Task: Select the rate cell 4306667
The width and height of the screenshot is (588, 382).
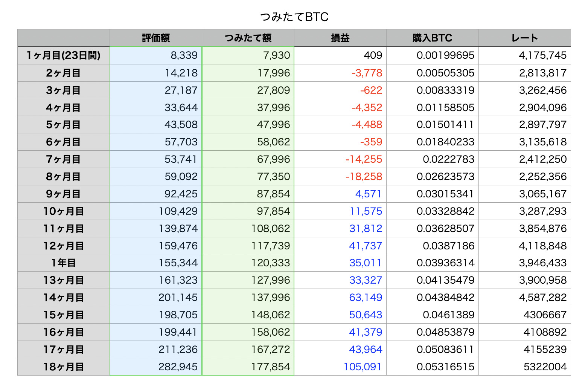Action: 525,315
